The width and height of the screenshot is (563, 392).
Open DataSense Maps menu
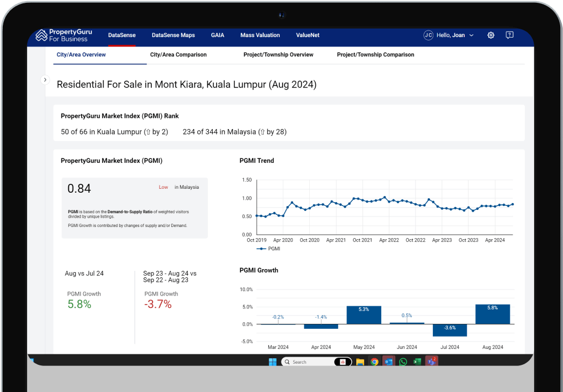pos(173,35)
